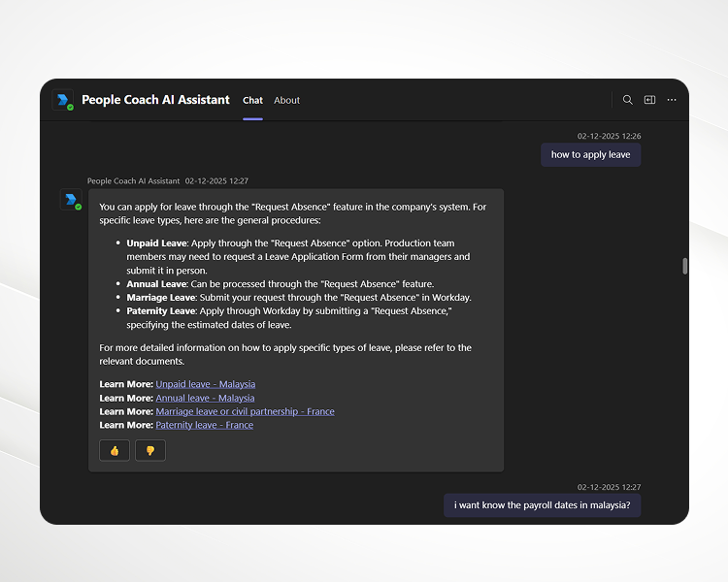Click the bot avatar beside the reply
The image size is (728, 582).
(x=71, y=200)
